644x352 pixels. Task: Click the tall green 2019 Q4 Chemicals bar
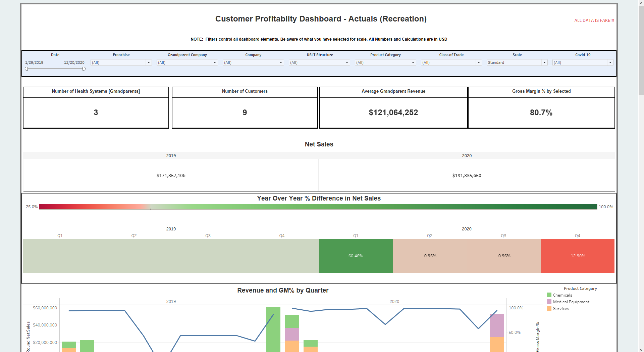[x=273, y=329]
